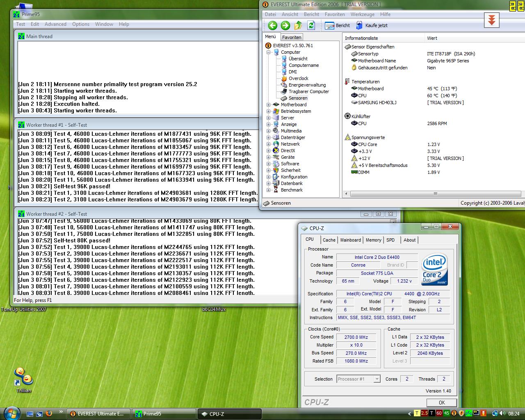Open the Windows Vista Start orb
This screenshot has height=420, width=525.
pos(11,413)
